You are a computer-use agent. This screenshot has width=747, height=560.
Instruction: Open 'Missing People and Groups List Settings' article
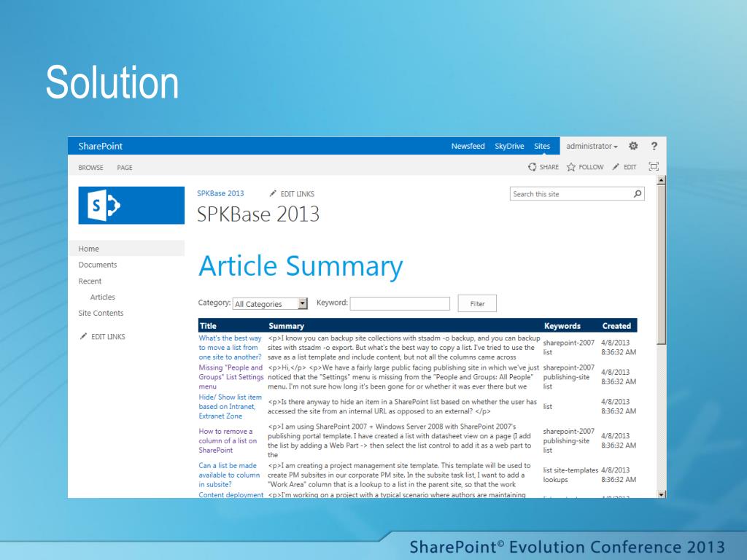(231, 377)
